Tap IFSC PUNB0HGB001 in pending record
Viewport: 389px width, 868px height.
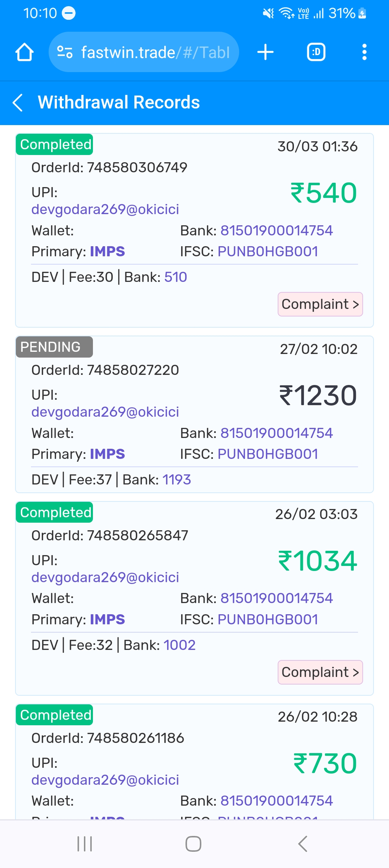pos(249,454)
